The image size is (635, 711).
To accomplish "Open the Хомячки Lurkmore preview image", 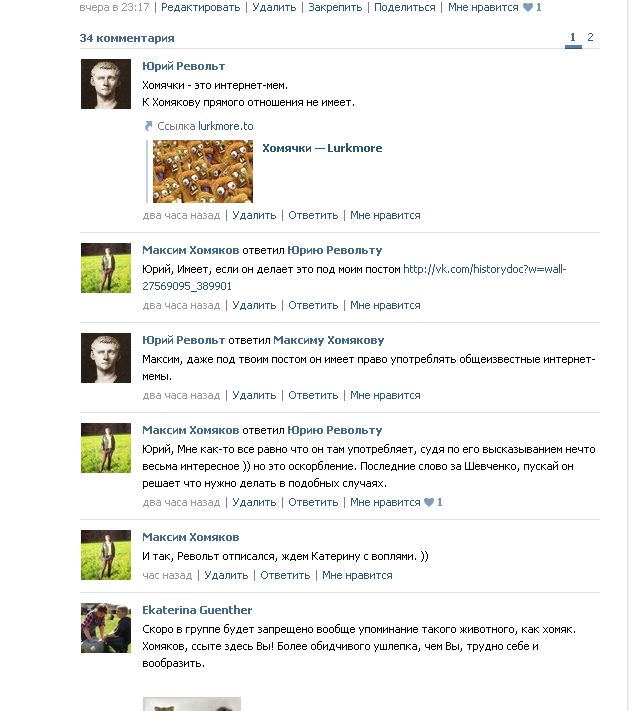I will coord(203,171).
